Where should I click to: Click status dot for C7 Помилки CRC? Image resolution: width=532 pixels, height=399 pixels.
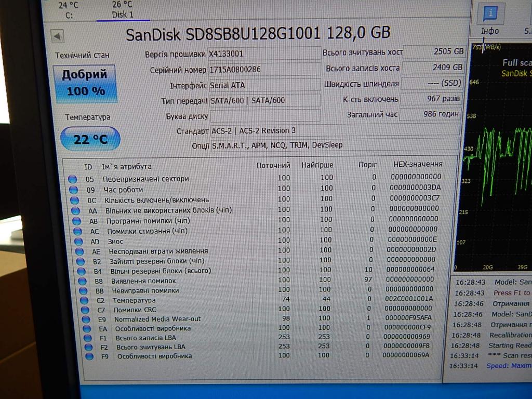(85, 310)
